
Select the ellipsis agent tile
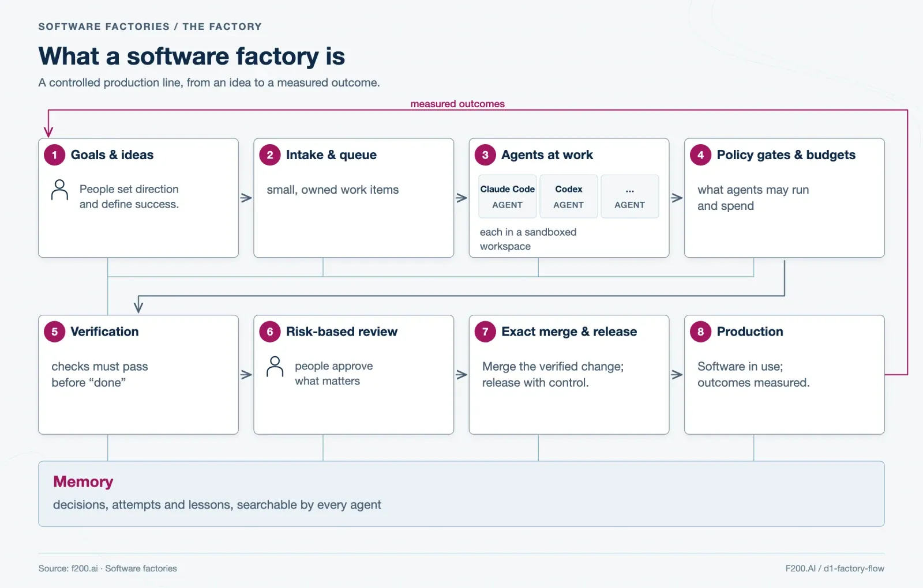coord(630,197)
